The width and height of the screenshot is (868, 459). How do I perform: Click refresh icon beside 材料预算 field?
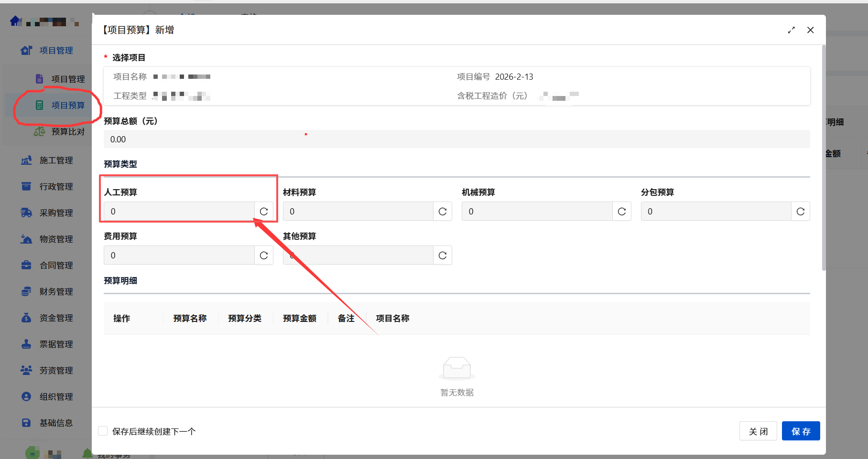(x=443, y=212)
